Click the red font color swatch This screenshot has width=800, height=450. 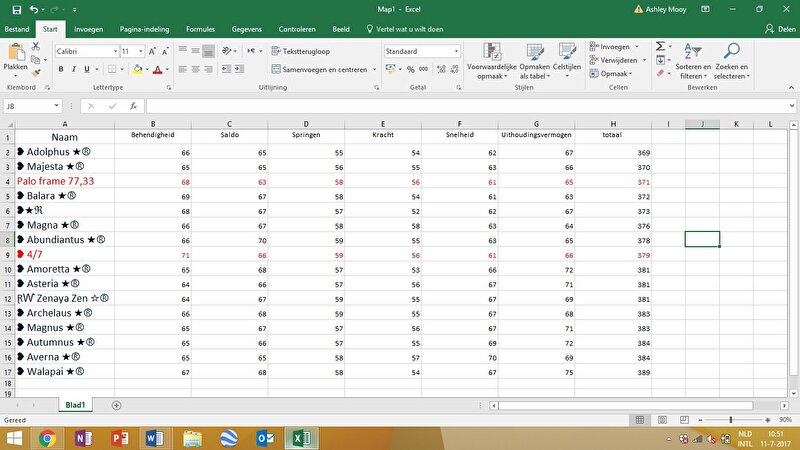(x=156, y=69)
